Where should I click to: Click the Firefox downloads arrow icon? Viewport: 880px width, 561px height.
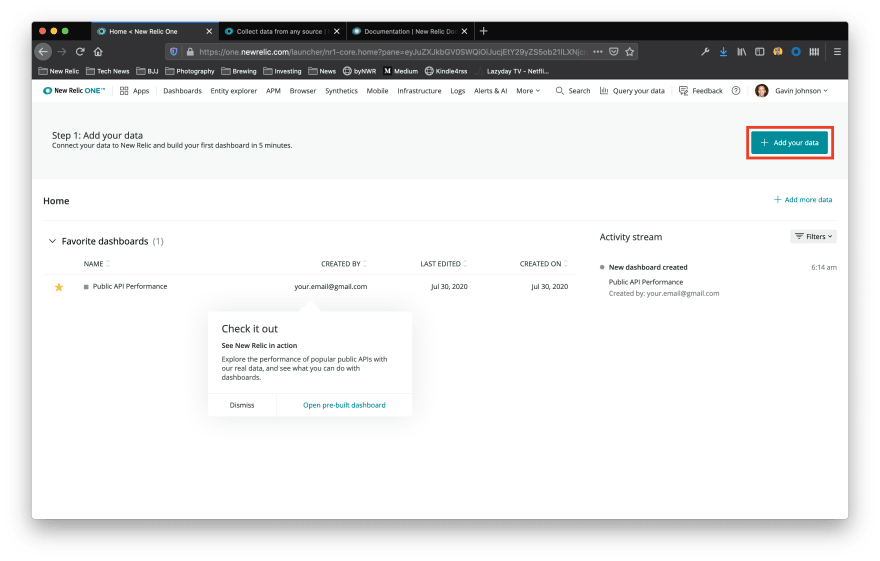tap(723, 52)
